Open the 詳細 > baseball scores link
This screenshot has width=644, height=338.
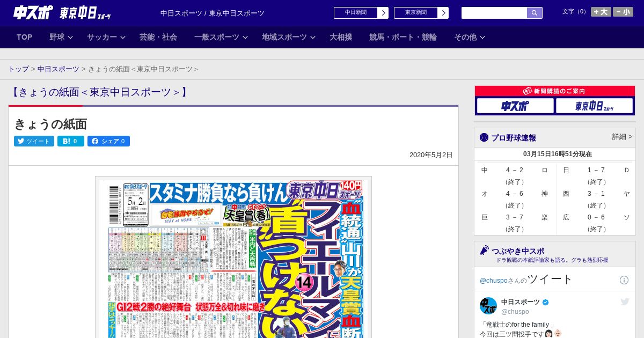click(622, 137)
